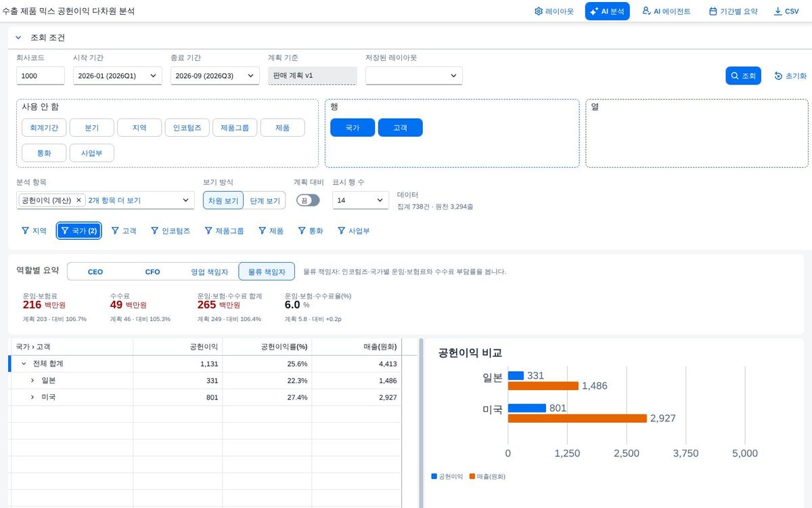Toggle the 계획 대비 switch
Image resolution: width=812 pixels, height=508 pixels.
(308, 200)
